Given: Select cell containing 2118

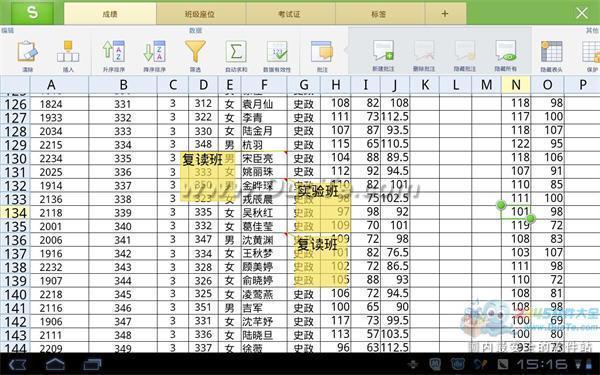Looking at the screenshot, I should 59,213.
